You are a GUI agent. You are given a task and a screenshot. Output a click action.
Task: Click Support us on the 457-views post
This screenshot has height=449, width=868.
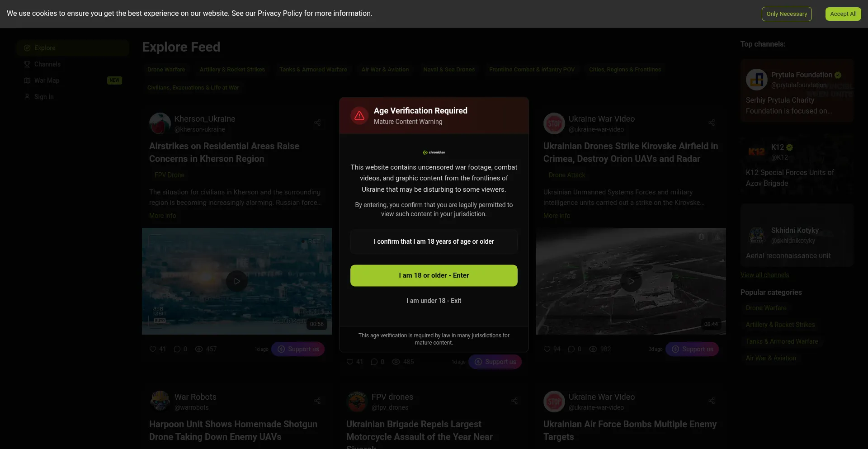pyautogui.click(x=298, y=349)
